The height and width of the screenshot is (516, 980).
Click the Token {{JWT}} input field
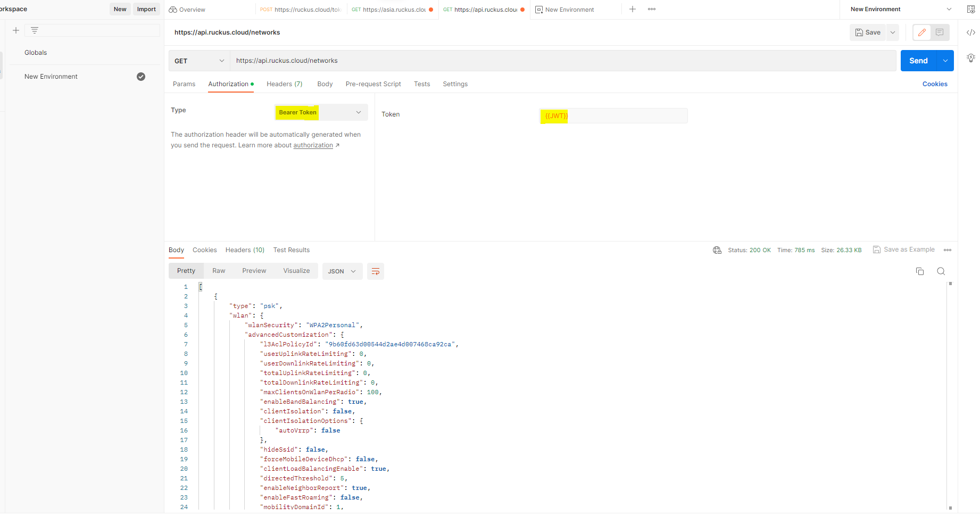tap(613, 115)
